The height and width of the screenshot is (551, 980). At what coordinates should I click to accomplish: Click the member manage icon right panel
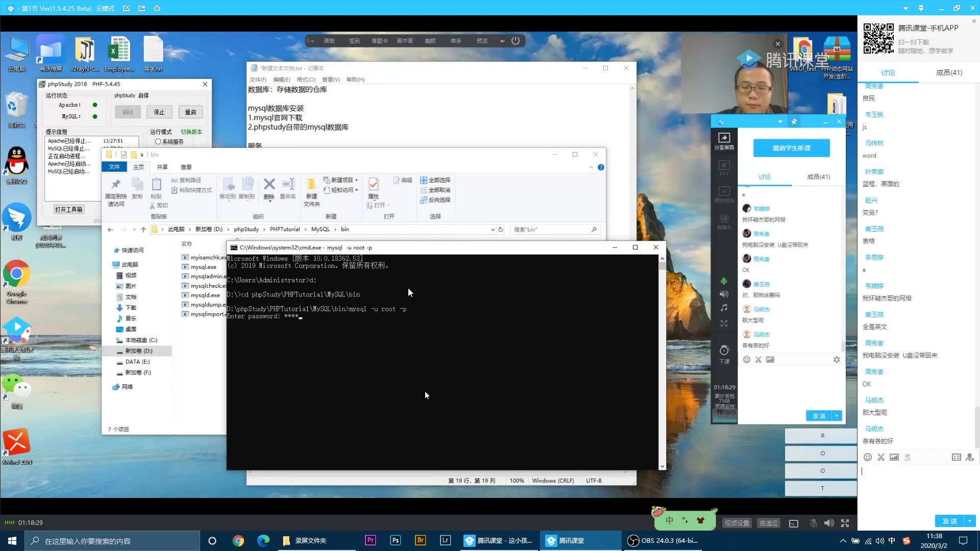970,457
